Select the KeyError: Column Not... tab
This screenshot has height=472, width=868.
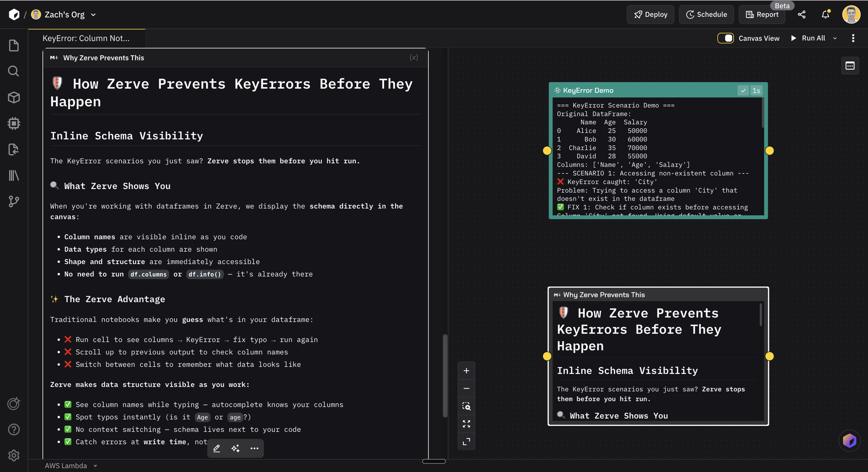pyautogui.click(x=86, y=38)
